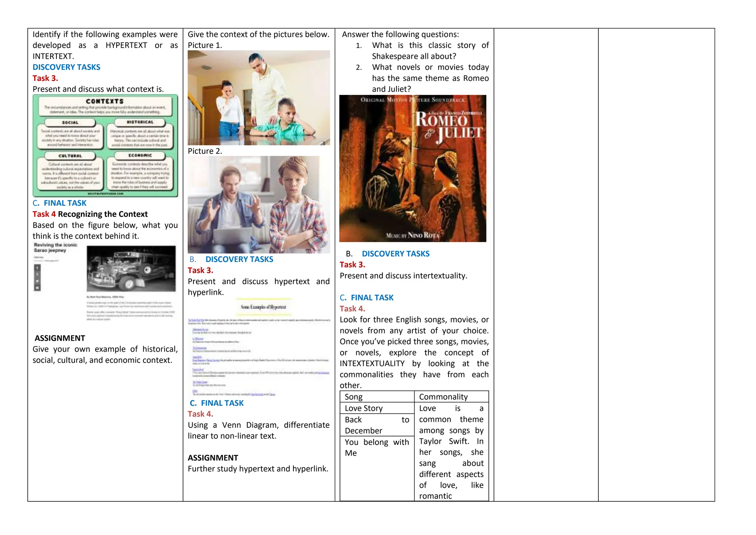Click question 1 about Shakespeare classic story
This screenshot has width=756, height=535.
tap(422, 51)
